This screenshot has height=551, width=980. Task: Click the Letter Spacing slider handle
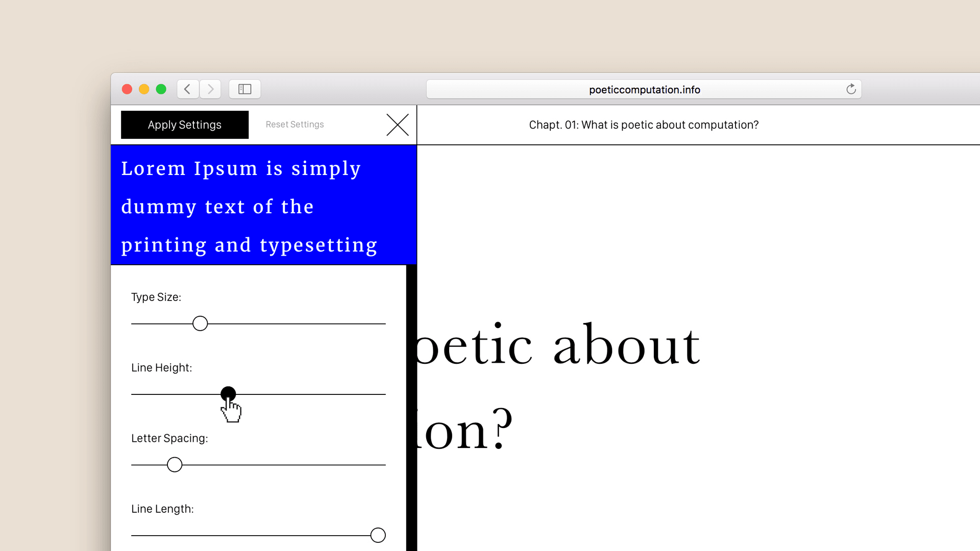coord(175,465)
